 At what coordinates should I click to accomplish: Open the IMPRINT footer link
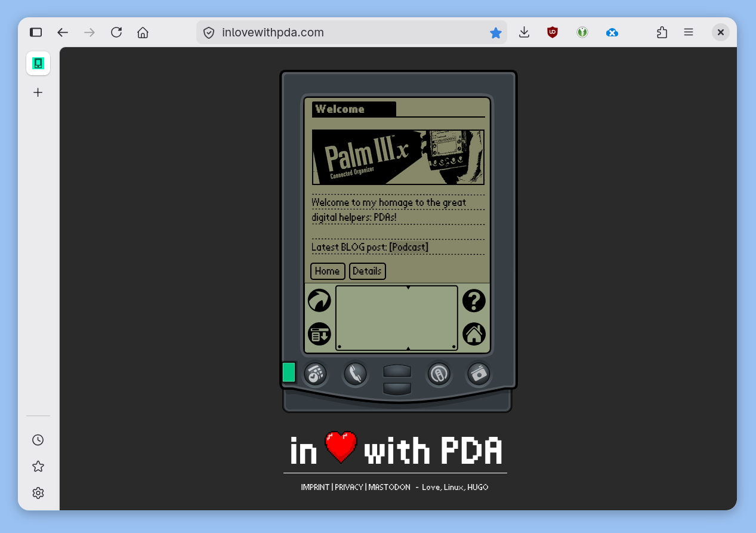point(315,487)
